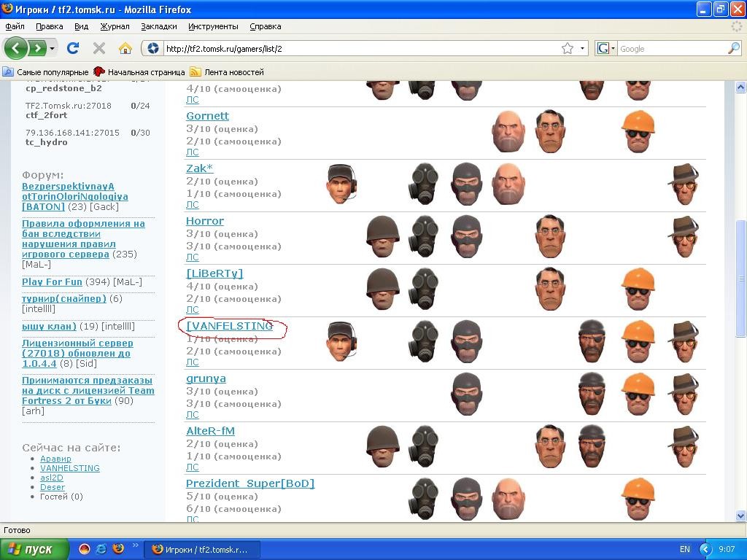Open the Начальная страница bookmark

click(139, 72)
